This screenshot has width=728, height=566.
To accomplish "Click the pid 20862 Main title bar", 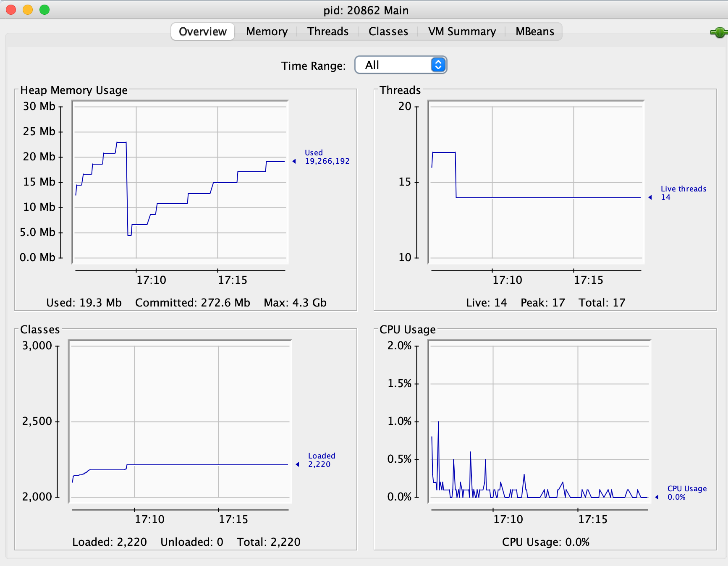I will 365,10.
